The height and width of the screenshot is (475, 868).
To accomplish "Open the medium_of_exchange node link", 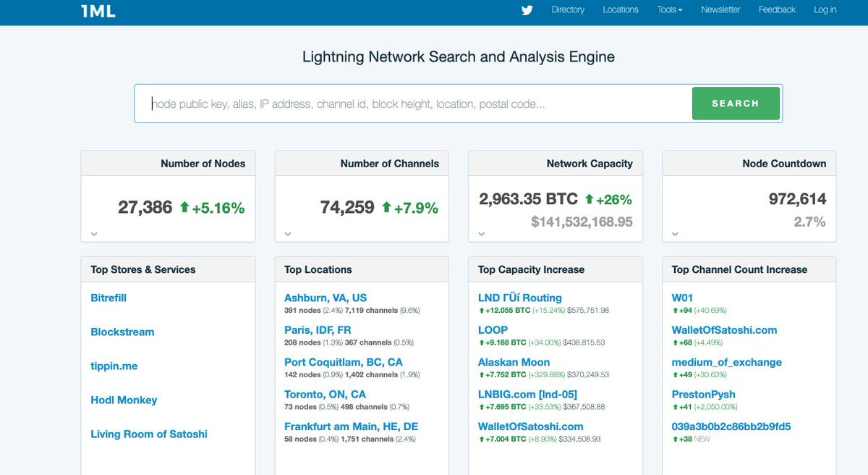I will 727,362.
